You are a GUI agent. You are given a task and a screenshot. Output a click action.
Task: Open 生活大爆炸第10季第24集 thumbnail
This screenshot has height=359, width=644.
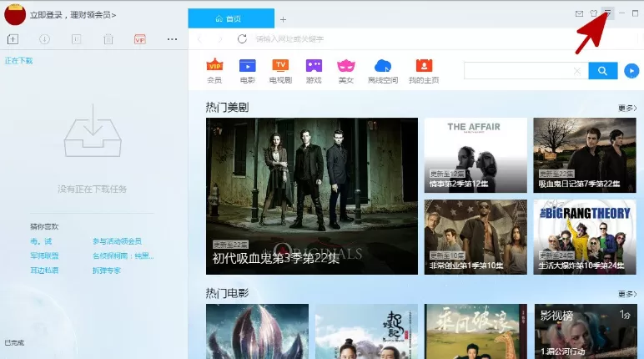coord(585,237)
